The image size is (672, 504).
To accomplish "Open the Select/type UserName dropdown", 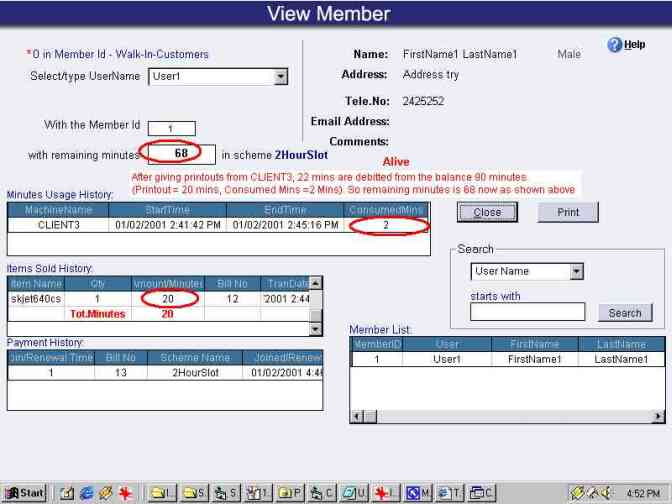I will [x=281, y=76].
